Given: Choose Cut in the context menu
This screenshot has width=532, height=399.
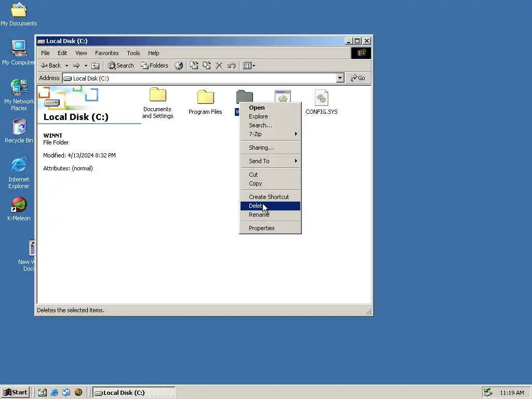Looking at the screenshot, I should click(270, 175).
